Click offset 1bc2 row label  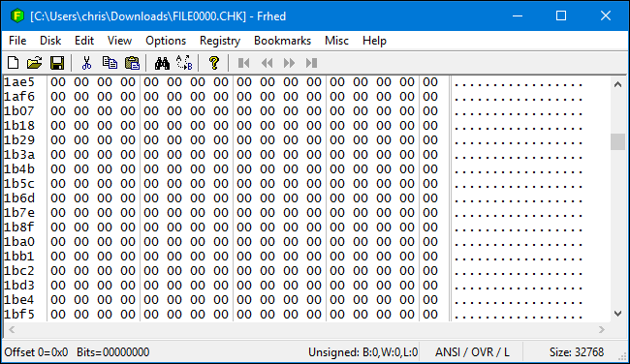tap(19, 271)
